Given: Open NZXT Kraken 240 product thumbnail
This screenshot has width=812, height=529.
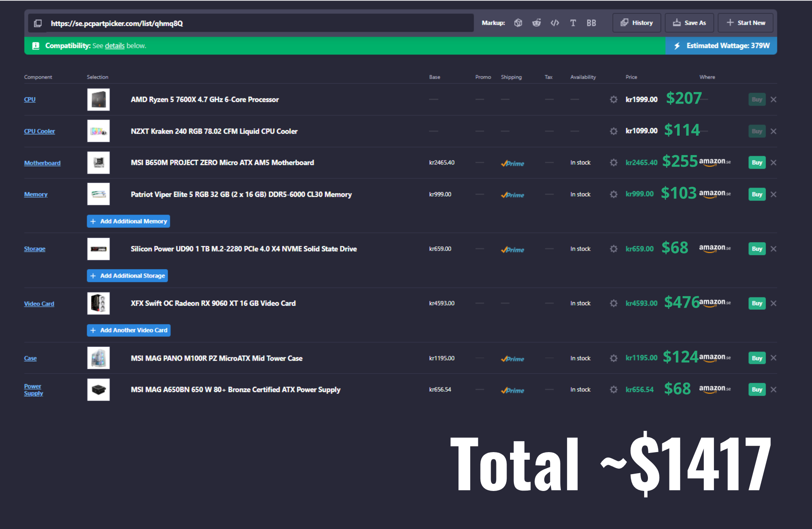Looking at the screenshot, I should [99, 131].
